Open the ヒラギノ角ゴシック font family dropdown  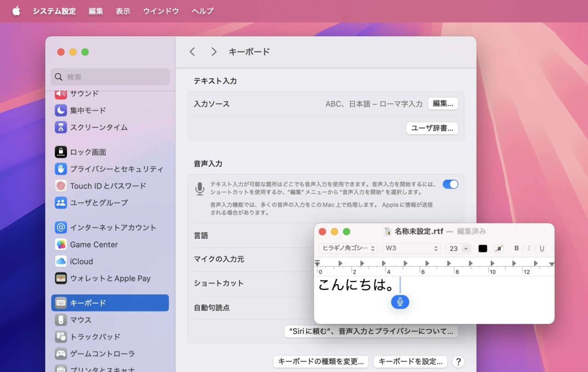(x=348, y=248)
